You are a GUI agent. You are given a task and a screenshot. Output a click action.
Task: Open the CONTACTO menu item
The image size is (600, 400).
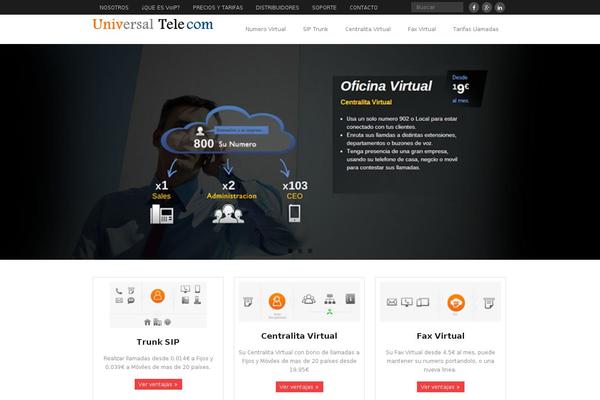pyautogui.click(x=364, y=8)
